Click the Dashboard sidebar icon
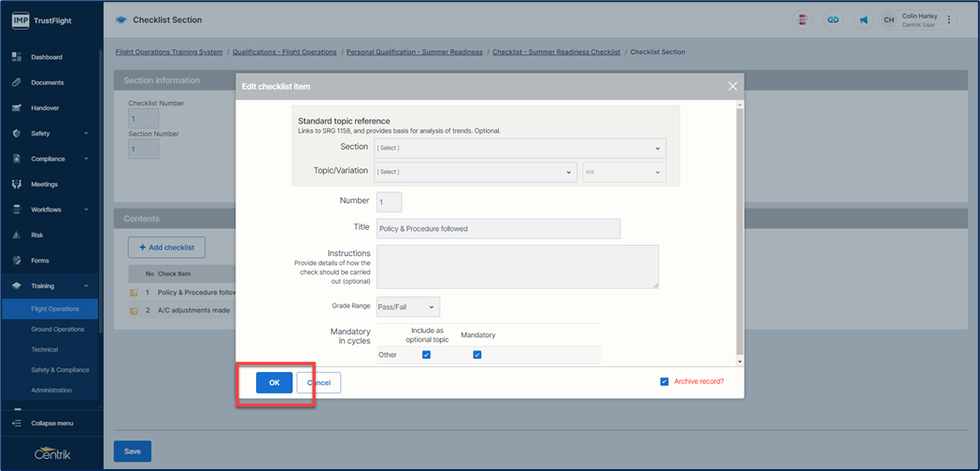 coord(17,57)
